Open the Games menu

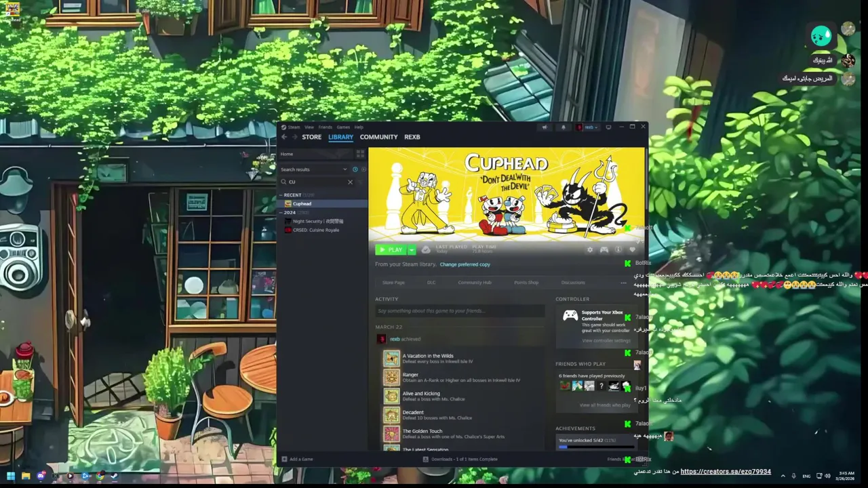pyautogui.click(x=343, y=127)
